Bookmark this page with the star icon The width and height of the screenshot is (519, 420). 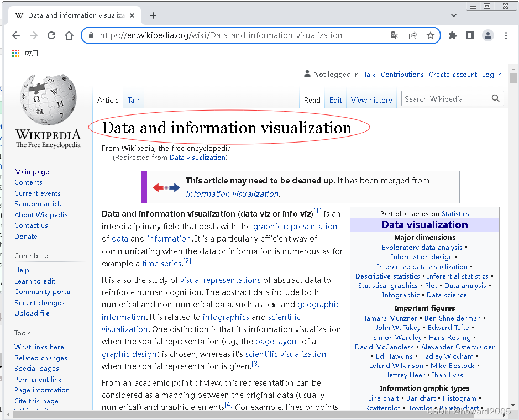pyautogui.click(x=431, y=35)
